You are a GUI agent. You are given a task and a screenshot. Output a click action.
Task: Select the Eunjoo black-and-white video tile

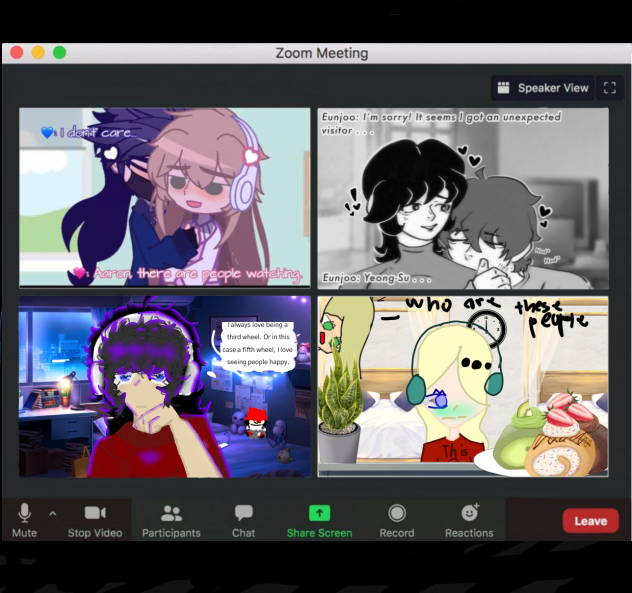[463, 198]
